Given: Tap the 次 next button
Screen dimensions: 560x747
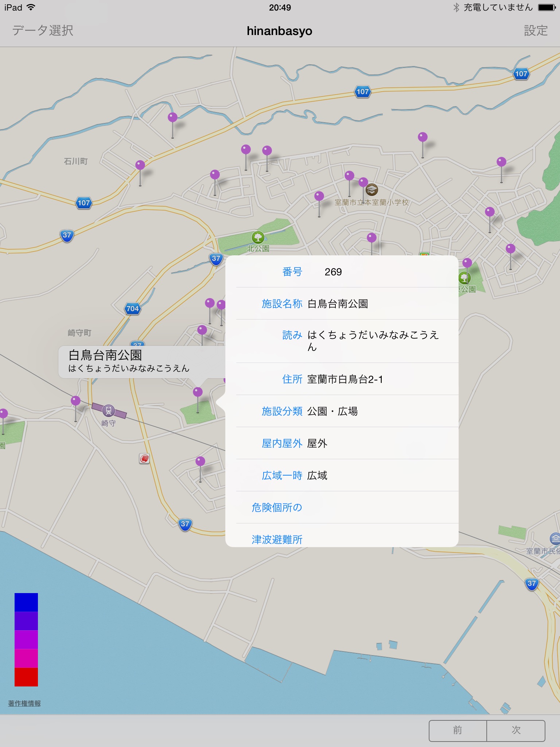Looking at the screenshot, I should click(x=516, y=731).
